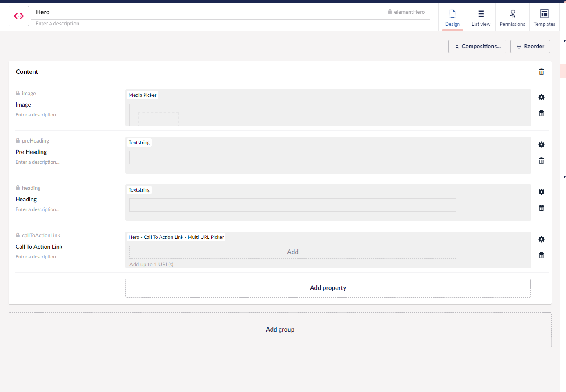
Task: Expand the upper right side panel arrow
Action: pyautogui.click(x=564, y=41)
